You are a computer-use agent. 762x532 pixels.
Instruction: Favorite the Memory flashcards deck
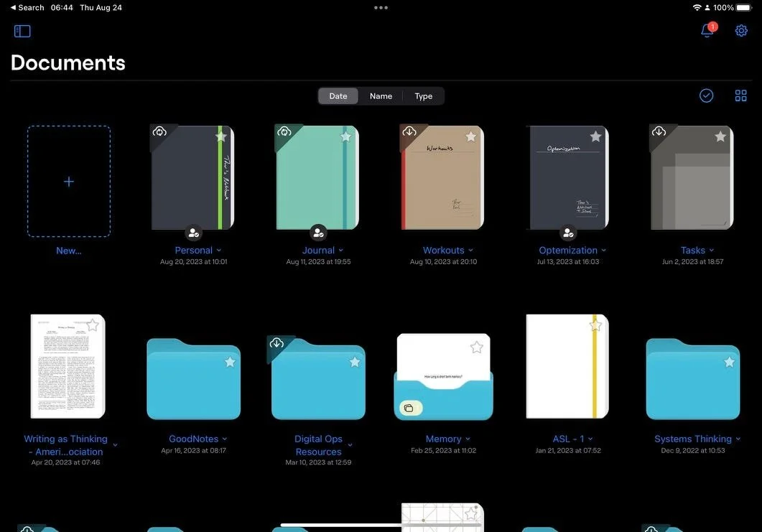(x=476, y=347)
